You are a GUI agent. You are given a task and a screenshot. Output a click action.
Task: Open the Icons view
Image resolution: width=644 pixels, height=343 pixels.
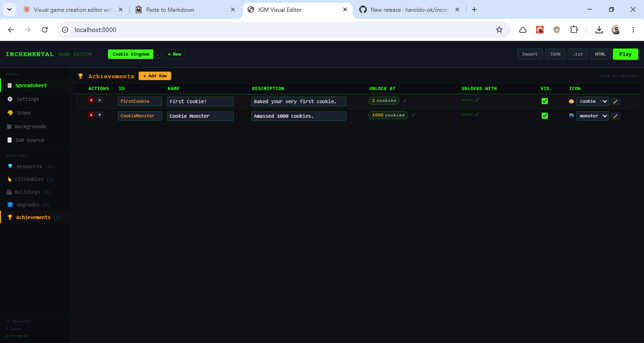(35, 113)
